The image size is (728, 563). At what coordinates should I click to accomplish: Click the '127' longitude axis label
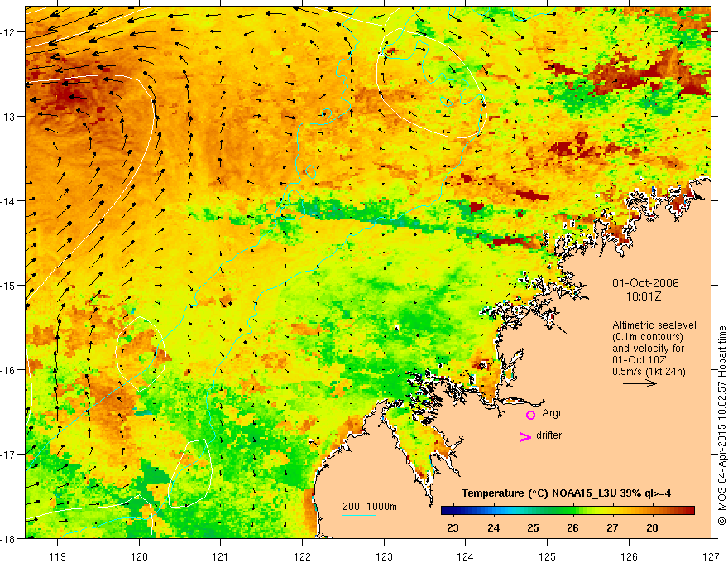coord(711,556)
